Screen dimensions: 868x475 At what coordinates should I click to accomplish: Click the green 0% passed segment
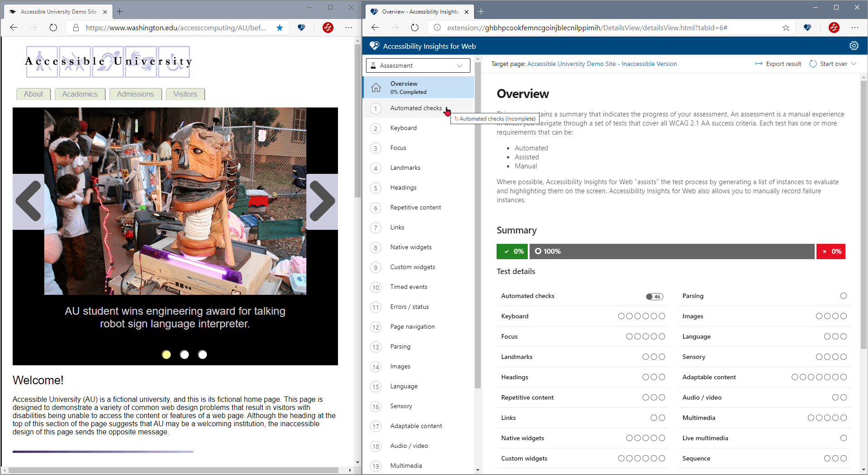[x=512, y=251]
